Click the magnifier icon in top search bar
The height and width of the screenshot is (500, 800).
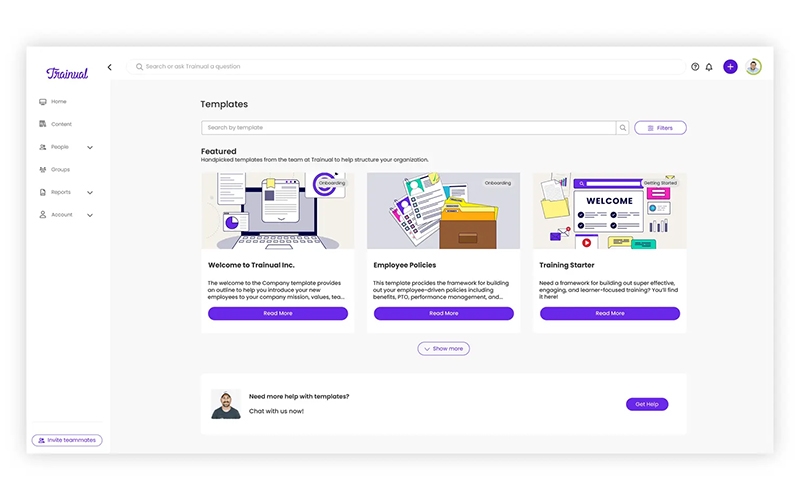tap(139, 67)
